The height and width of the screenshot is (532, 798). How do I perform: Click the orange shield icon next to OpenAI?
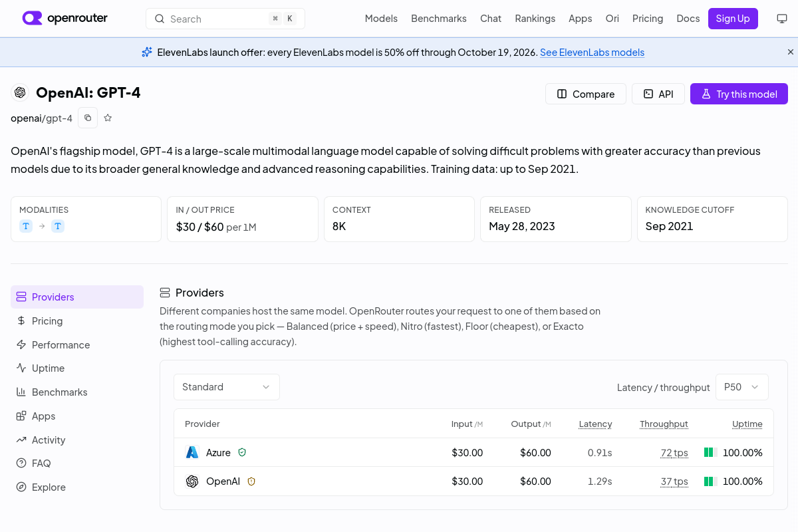(x=251, y=481)
